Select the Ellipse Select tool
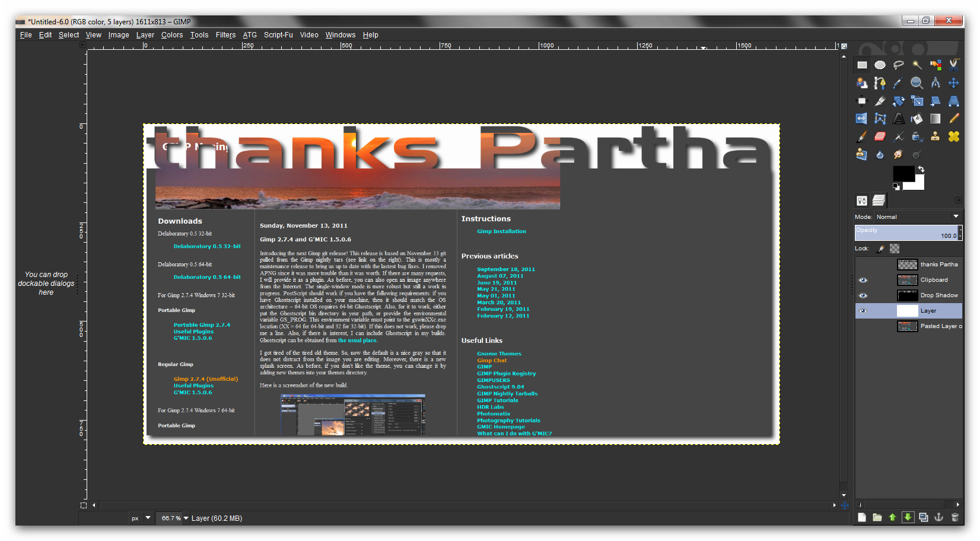980x541 pixels. pos(880,65)
